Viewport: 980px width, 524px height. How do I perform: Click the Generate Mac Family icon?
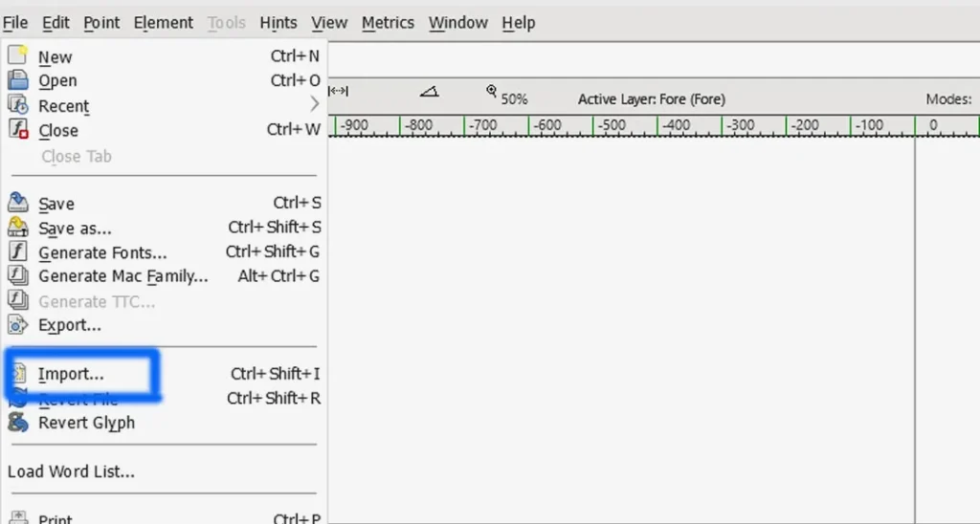[17, 275]
